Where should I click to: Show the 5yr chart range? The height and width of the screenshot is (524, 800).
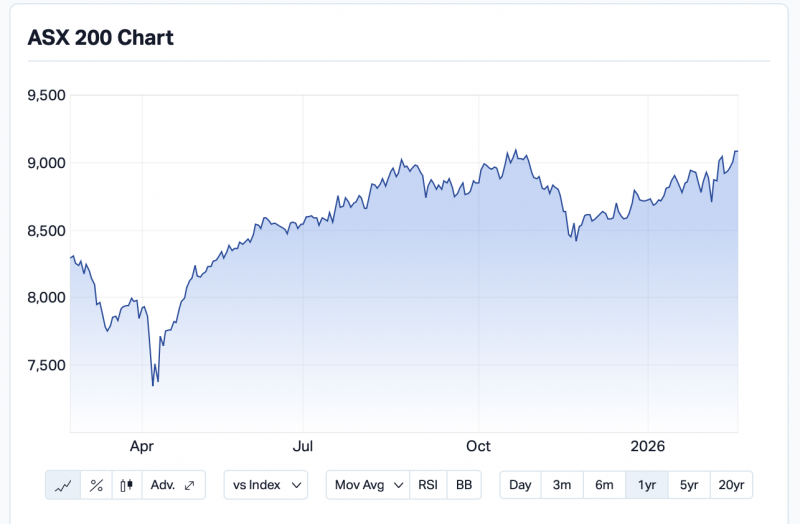pyautogui.click(x=689, y=485)
